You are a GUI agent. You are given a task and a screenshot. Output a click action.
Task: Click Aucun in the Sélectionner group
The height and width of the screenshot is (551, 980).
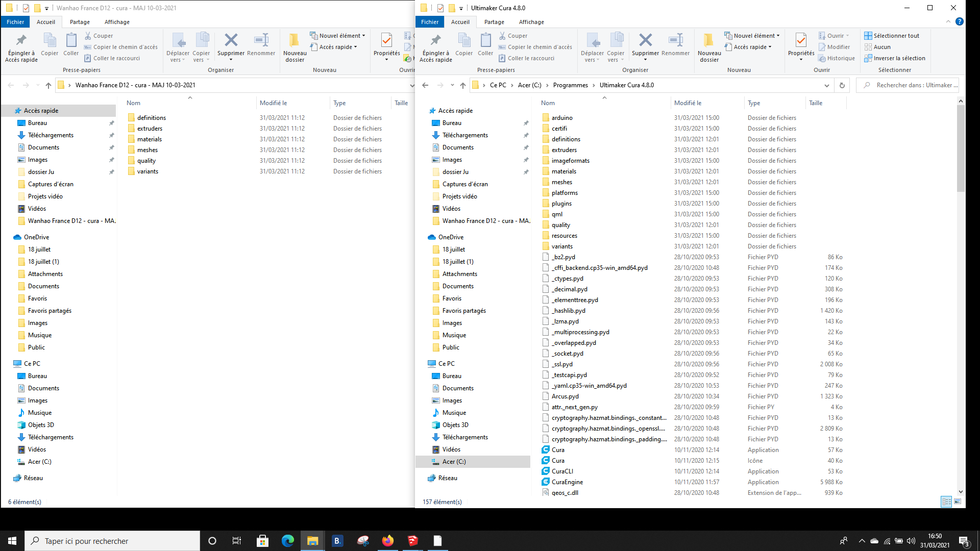(877, 47)
